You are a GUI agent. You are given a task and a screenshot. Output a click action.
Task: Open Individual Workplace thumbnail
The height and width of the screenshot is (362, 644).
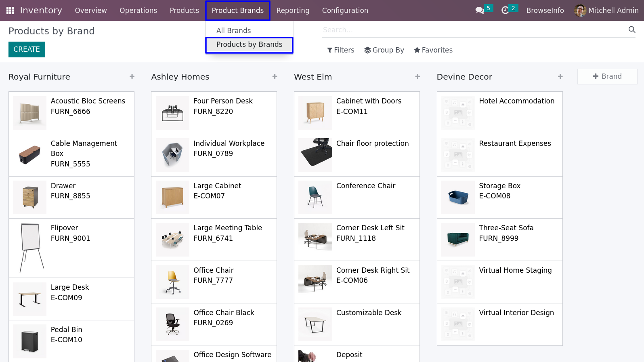172,155
